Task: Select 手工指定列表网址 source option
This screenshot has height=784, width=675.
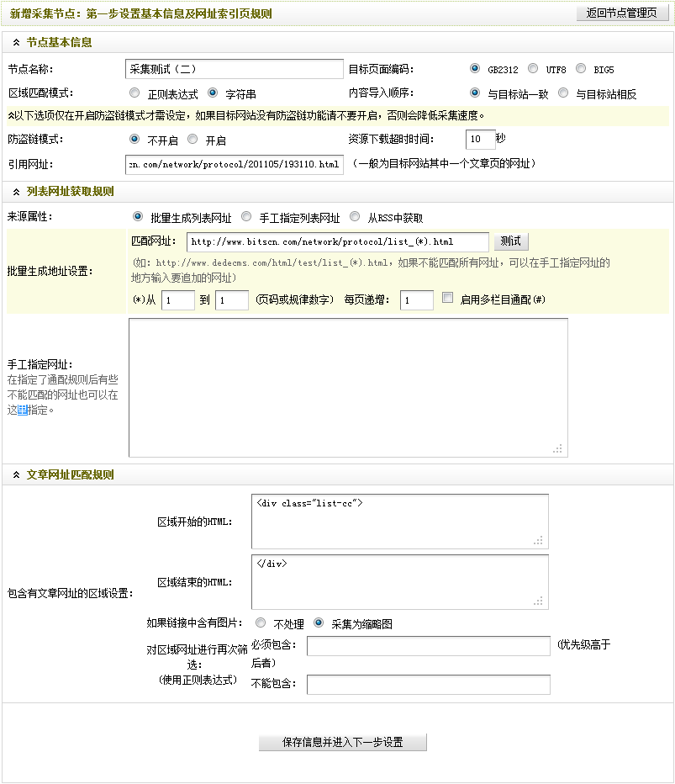Action: coord(246,217)
